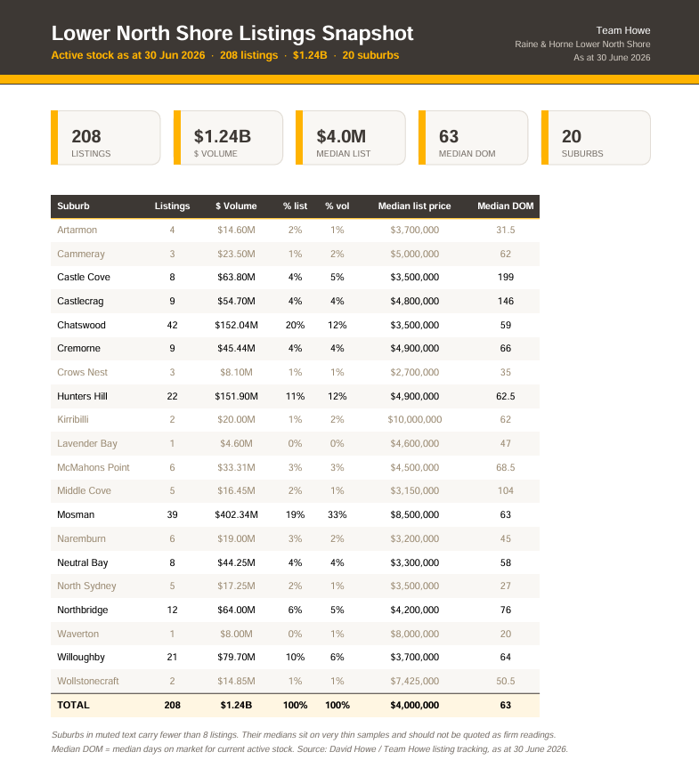Viewport: 699px width, 784px height.
Task: Click Artarmon's 31.5 median DOM value
Action: (x=506, y=230)
